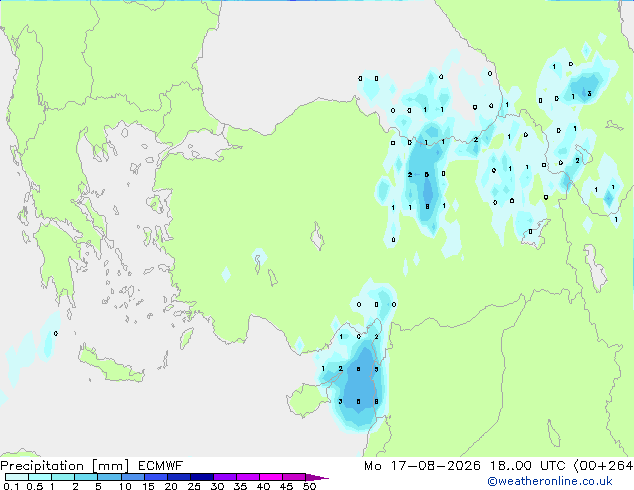
Task: Pick the 30–35 mm purple legend swatch
Action: pos(225,477)
